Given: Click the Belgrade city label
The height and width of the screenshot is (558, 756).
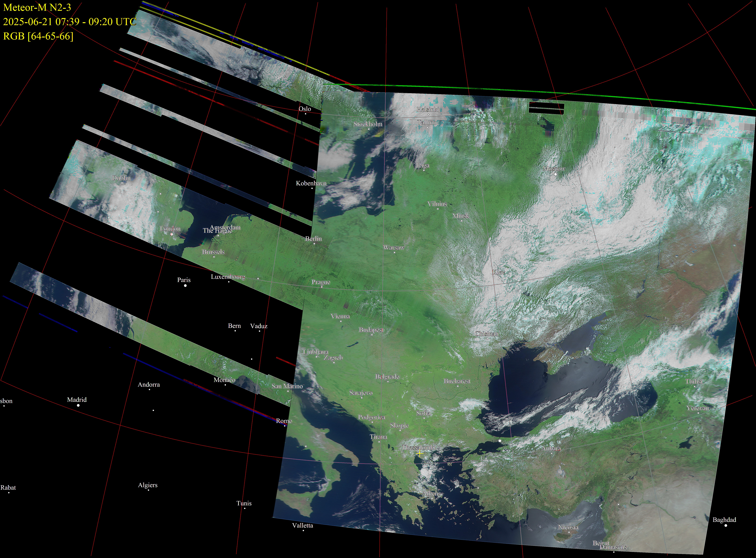Looking at the screenshot, I should click(387, 377).
